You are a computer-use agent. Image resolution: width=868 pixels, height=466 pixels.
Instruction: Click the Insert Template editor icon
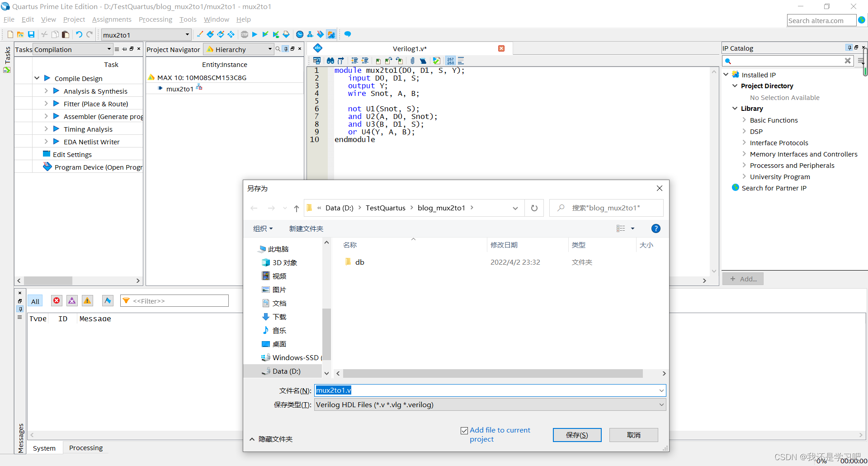pyautogui.click(x=423, y=61)
